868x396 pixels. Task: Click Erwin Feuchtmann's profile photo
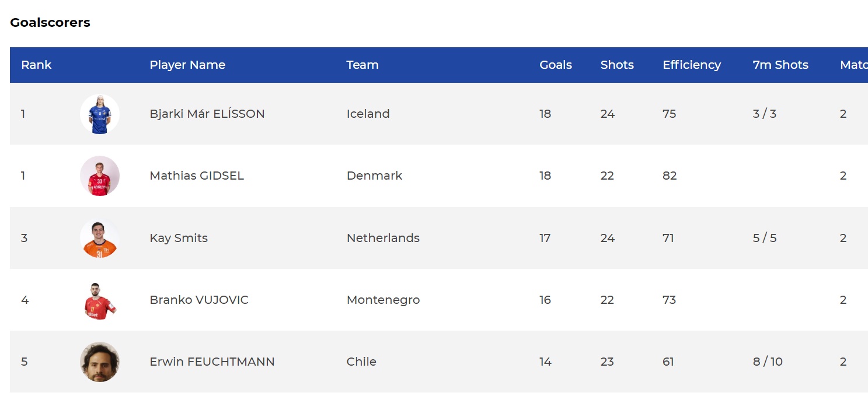(100, 362)
